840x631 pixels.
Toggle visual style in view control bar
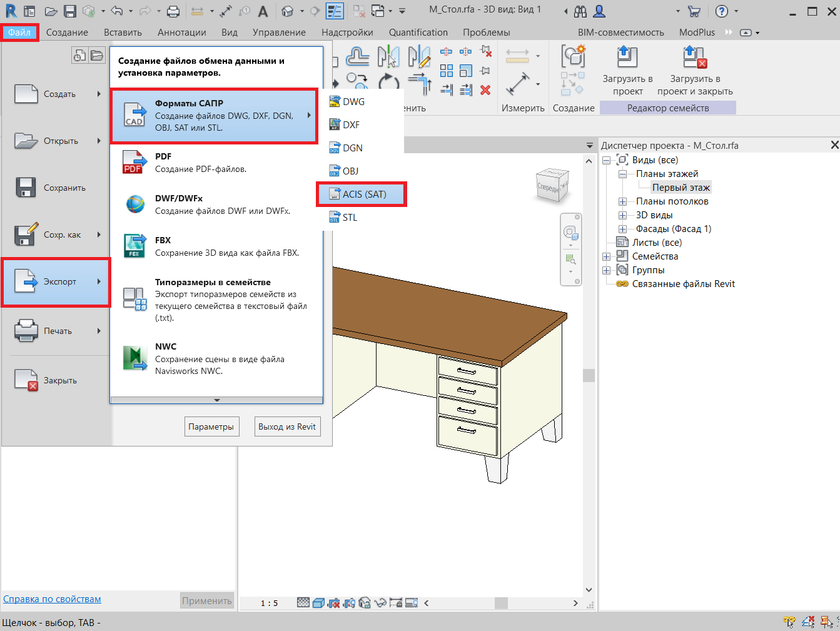318,603
